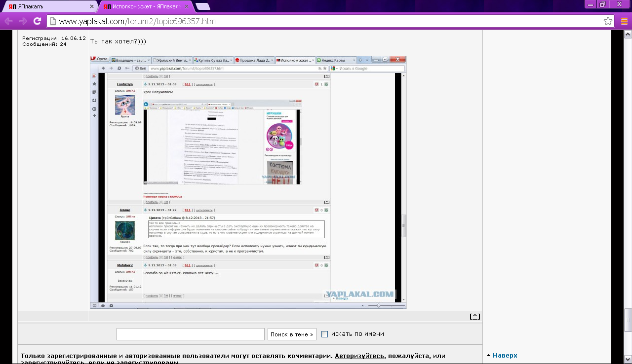Viewport: 632px width, 364px height.
Task: Click the page scrollbar down arrow
Action: pyautogui.click(x=628, y=360)
